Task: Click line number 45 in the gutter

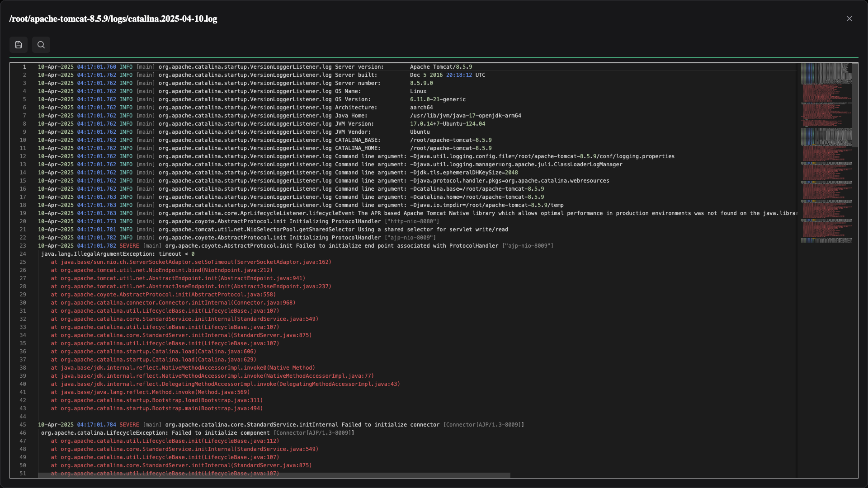Action: 23,425
